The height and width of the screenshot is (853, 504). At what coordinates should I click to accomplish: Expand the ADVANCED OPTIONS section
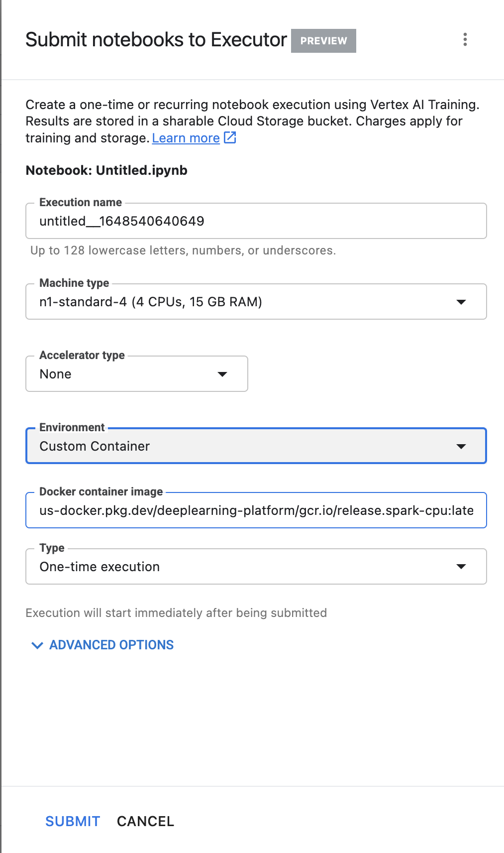(x=111, y=645)
